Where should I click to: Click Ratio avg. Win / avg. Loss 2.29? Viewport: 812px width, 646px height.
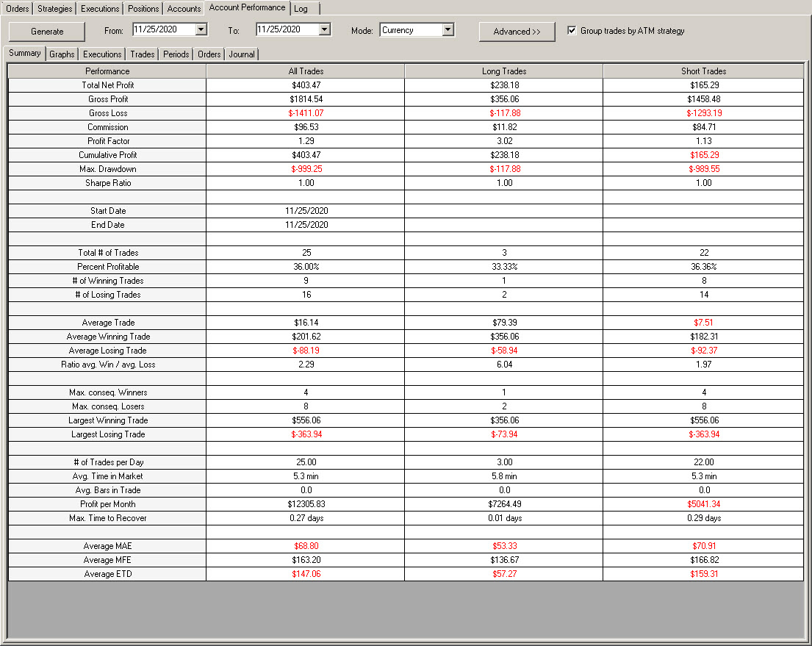(306, 365)
